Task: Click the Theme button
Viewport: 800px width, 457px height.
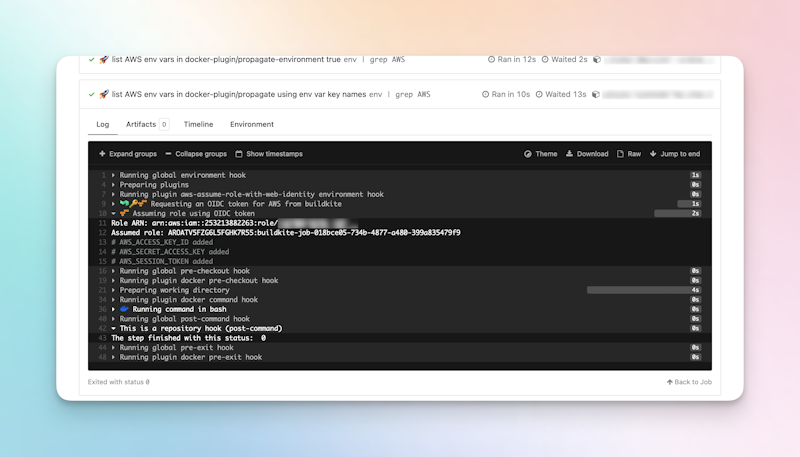Action: 540,154
